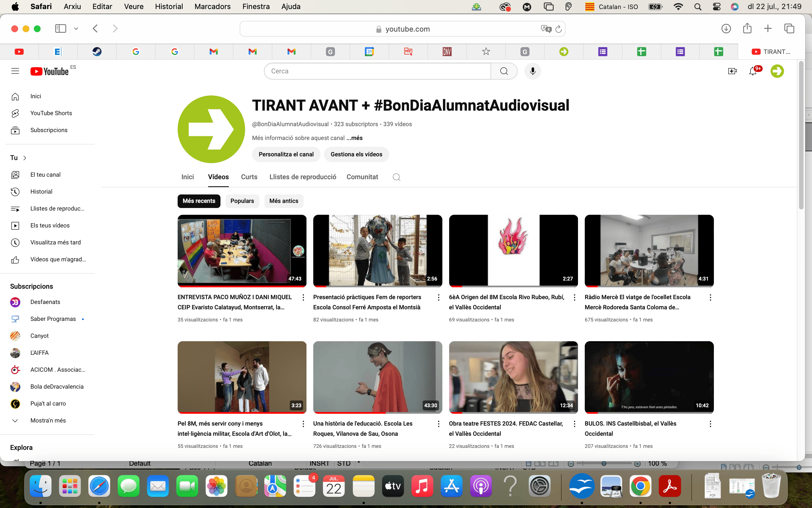Click Safari sidebar toggle button

(x=60, y=29)
